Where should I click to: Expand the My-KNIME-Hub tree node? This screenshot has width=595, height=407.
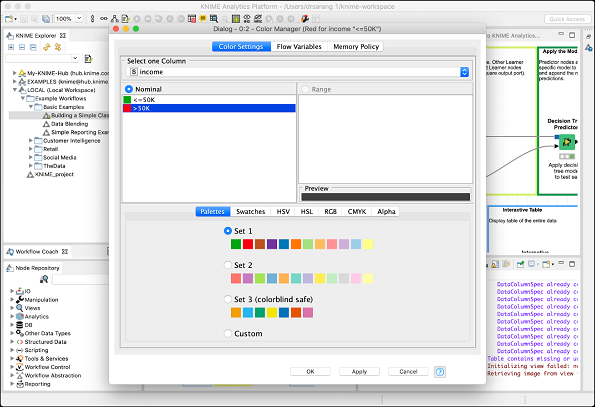point(14,73)
